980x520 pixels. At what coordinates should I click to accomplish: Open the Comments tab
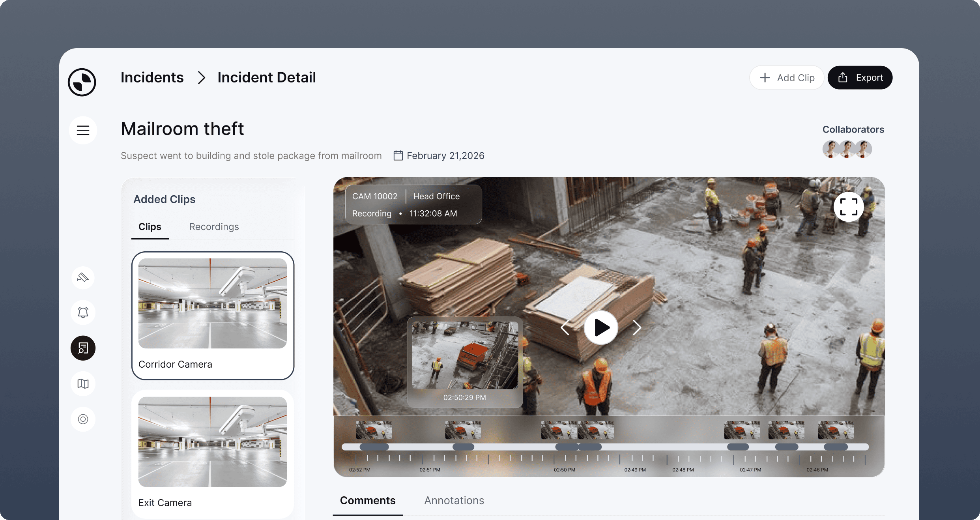(x=367, y=500)
